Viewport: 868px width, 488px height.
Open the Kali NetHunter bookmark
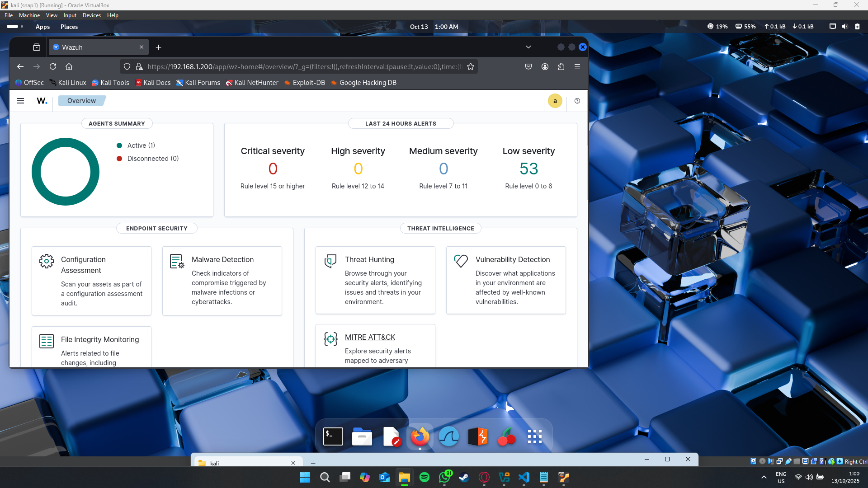[x=252, y=83]
